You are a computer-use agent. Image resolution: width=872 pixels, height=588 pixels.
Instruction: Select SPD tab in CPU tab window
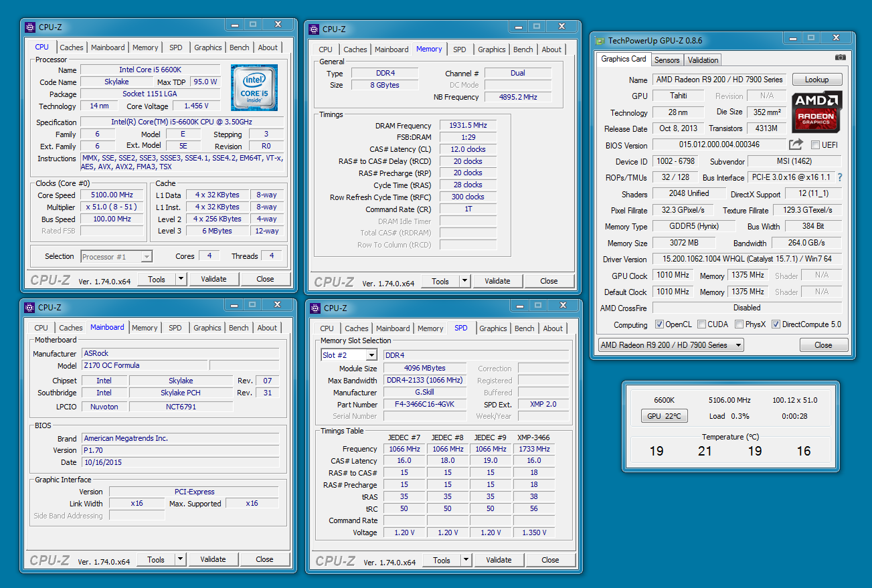(x=175, y=47)
